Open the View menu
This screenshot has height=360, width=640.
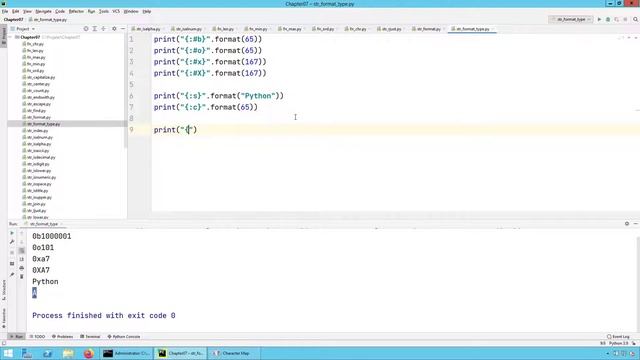point(27,11)
